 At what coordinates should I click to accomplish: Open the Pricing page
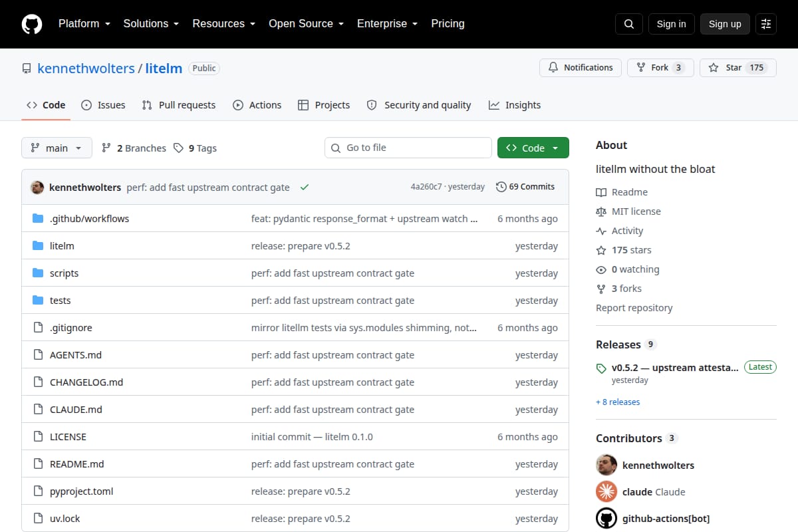click(448, 23)
